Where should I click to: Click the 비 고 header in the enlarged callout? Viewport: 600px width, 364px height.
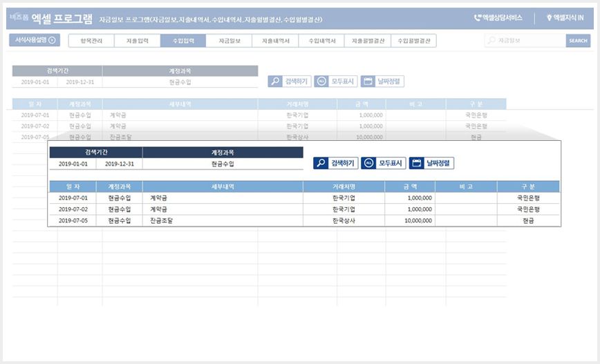pyautogui.click(x=466, y=186)
